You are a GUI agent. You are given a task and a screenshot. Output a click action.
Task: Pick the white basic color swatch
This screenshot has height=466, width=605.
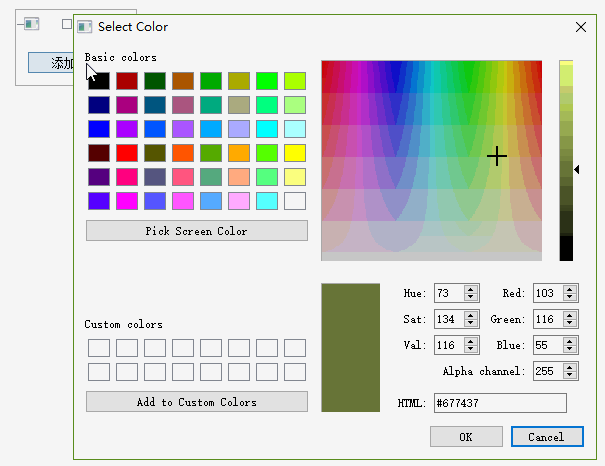pyautogui.click(x=295, y=200)
